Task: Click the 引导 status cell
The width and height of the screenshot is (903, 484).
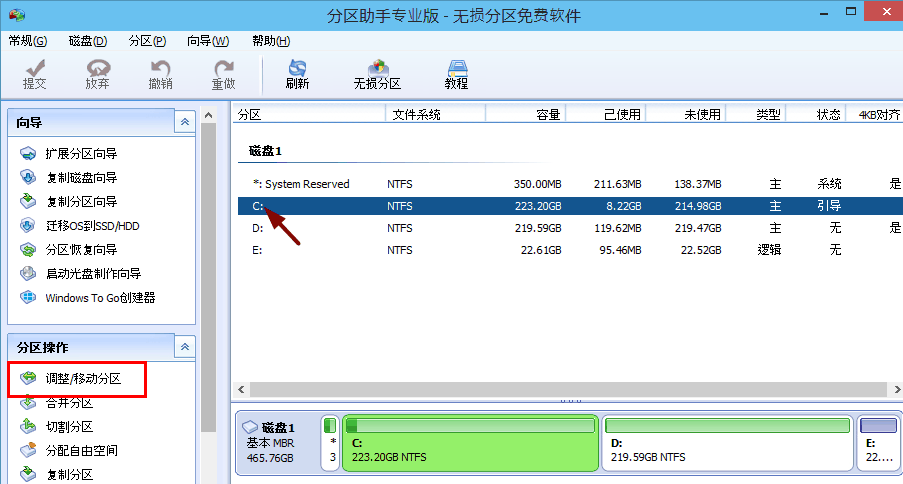Action: click(829, 206)
